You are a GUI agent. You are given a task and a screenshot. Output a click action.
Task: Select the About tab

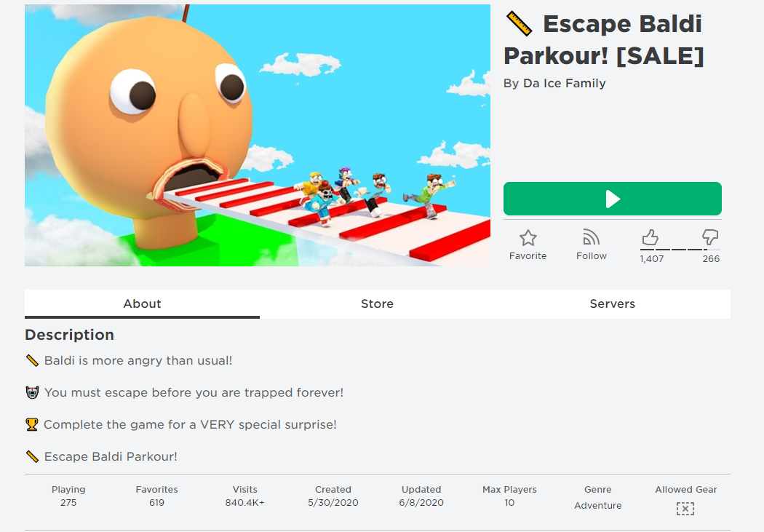142,304
